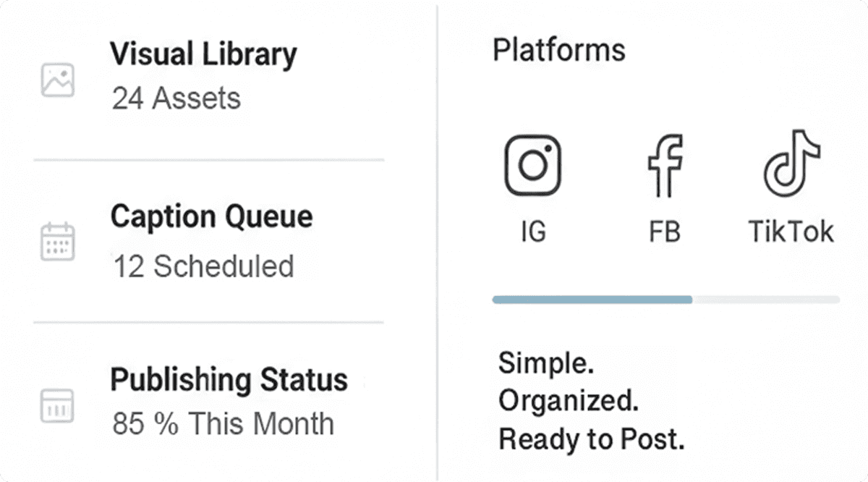Select the Instagram platform icon

[532, 166]
